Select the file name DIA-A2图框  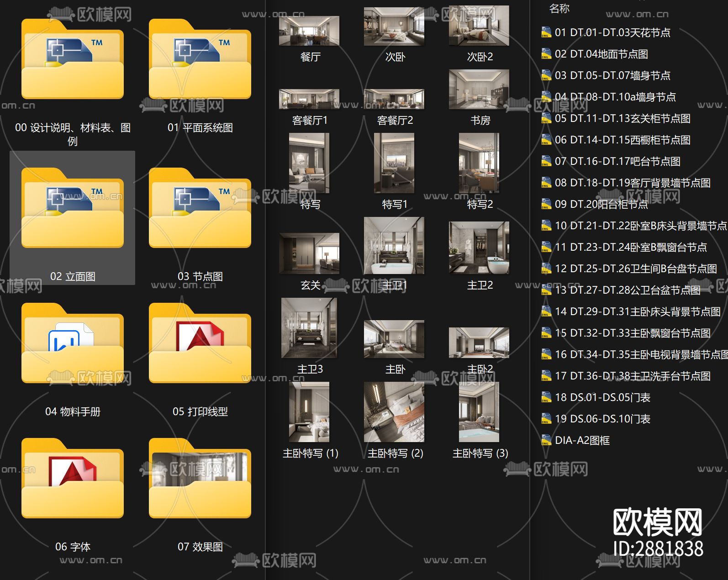point(582,440)
